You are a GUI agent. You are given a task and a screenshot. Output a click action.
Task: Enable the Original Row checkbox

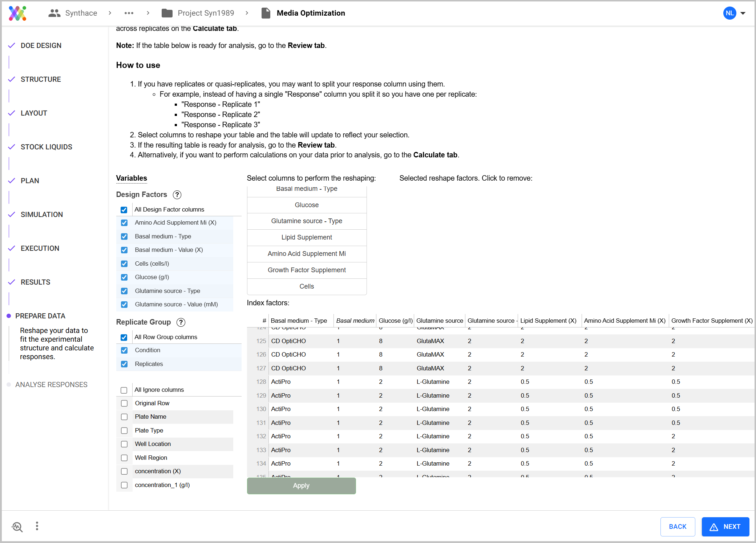click(x=124, y=403)
